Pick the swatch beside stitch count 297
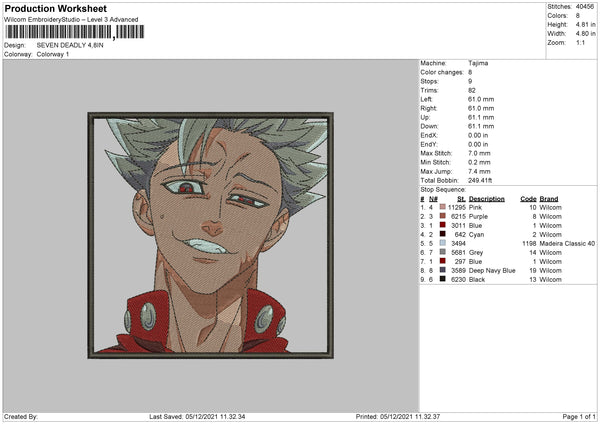 click(443, 261)
